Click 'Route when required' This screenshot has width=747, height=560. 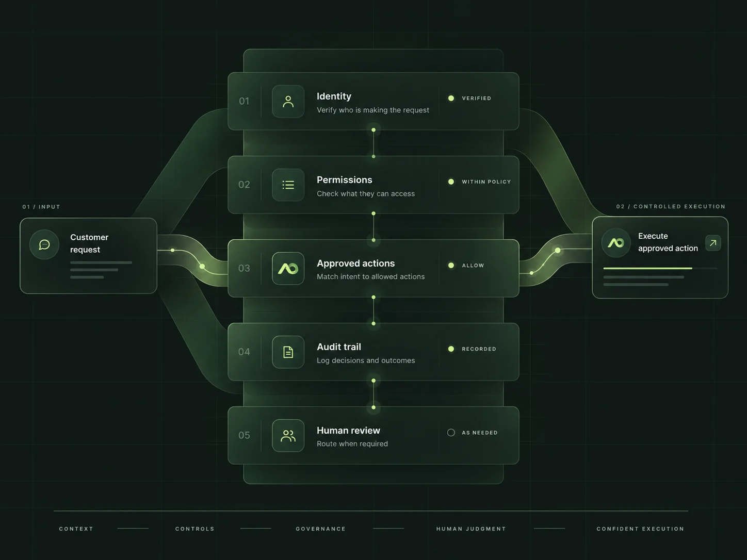352,444
